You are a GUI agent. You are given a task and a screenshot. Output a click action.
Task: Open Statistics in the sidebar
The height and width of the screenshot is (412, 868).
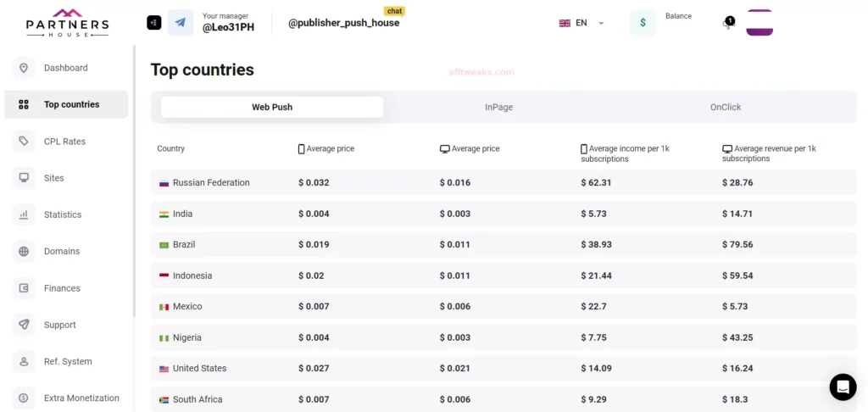tap(63, 214)
